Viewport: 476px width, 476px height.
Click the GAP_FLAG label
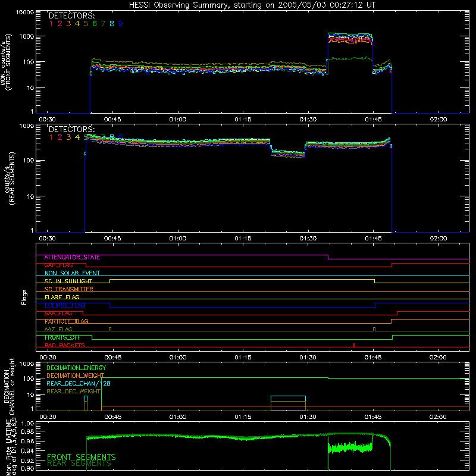click(x=58, y=265)
